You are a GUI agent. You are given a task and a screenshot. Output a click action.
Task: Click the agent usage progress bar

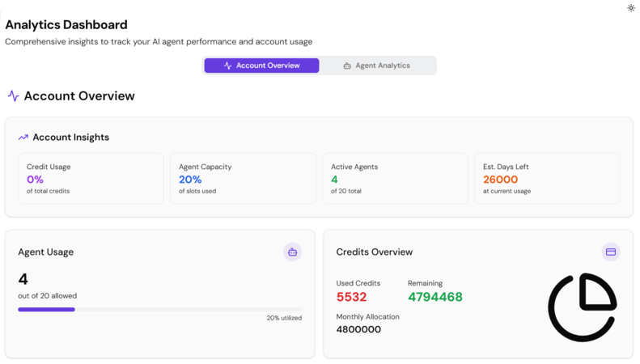click(160, 310)
